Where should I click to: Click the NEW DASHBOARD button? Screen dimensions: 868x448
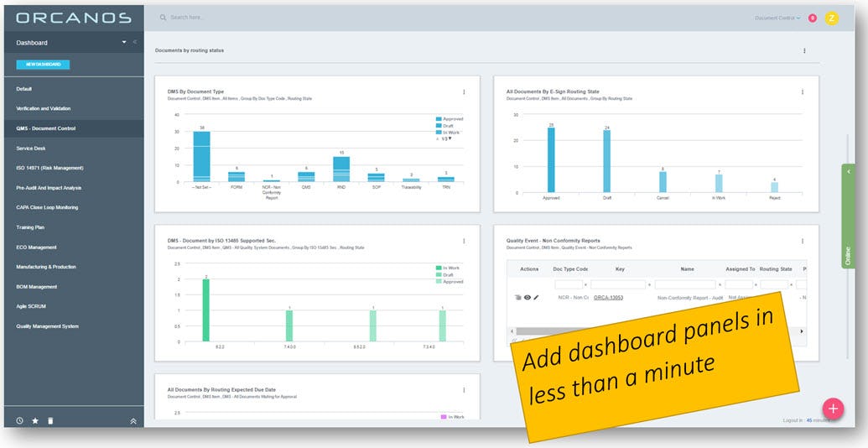pyautogui.click(x=43, y=65)
